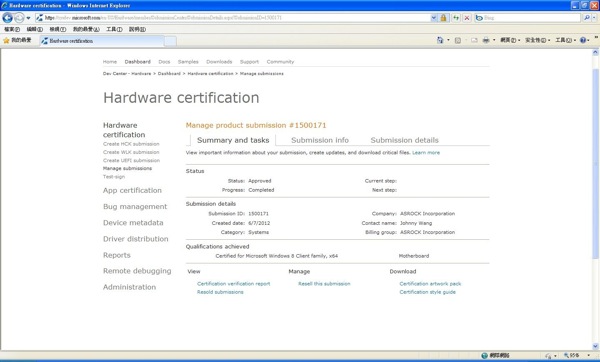This screenshot has height=362, width=600.
Task: Open the 檔案 (File) menu
Action: click(x=12, y=29)
